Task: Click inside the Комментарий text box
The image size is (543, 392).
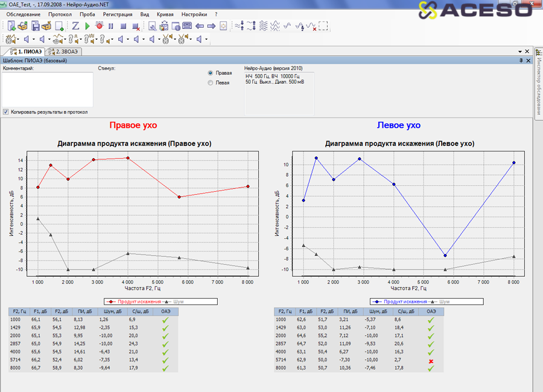Action: click(x=48, y=89)
